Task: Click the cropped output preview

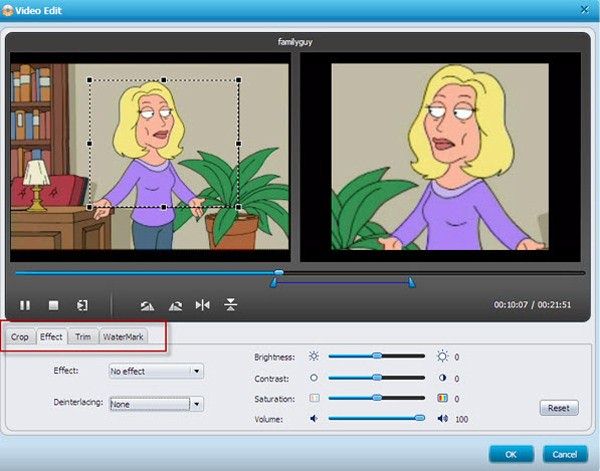Action: click(440, 157)
